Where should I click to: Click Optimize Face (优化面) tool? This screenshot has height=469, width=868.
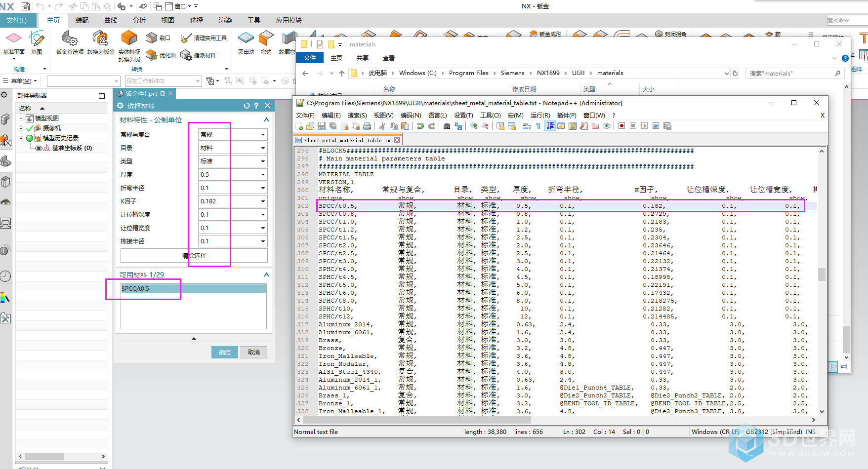(161, 55)
